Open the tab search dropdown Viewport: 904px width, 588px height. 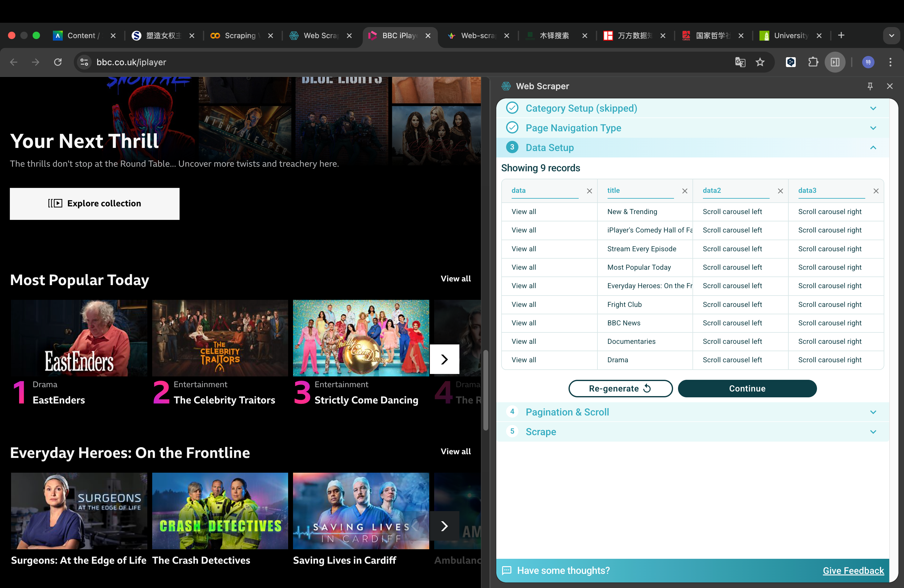891,36
